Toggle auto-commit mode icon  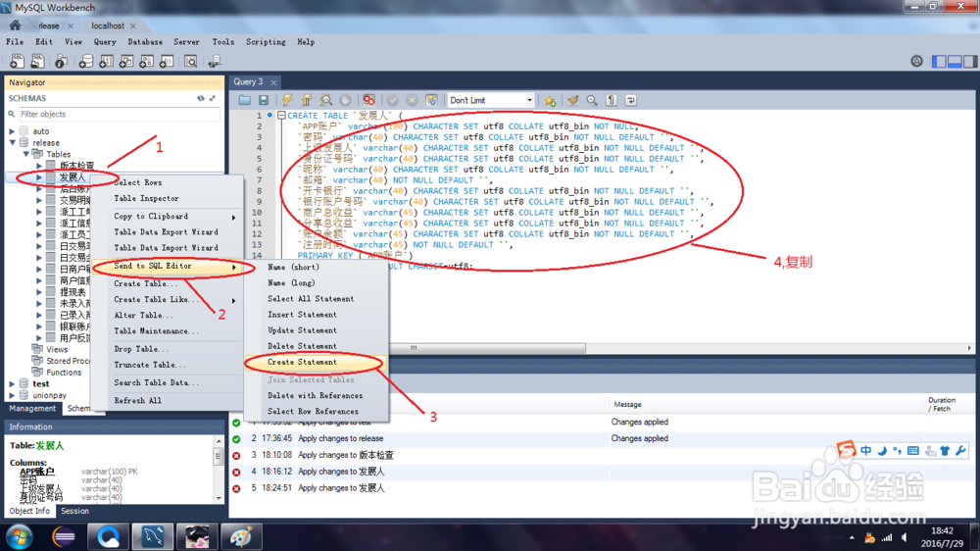tap(431, 100)
